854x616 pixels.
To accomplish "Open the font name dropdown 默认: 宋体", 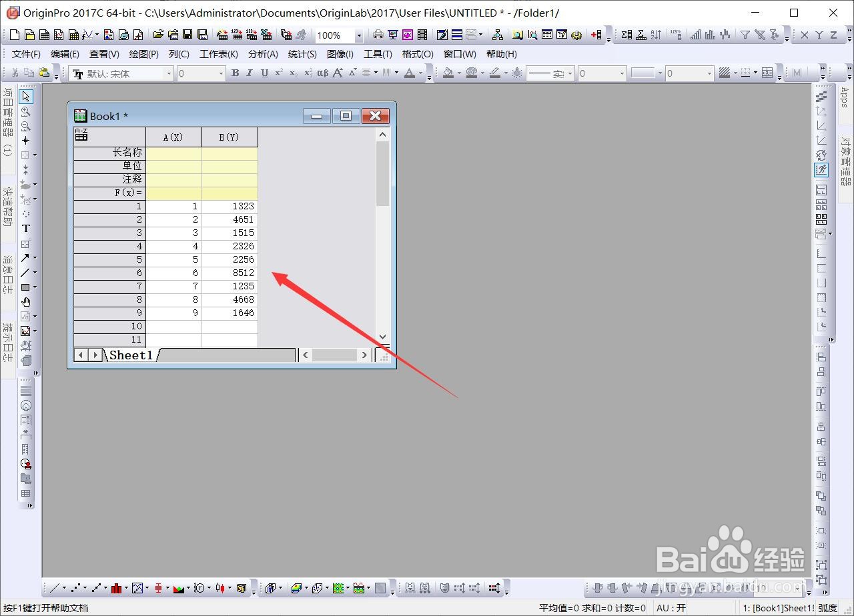I will tap(169, 73).
